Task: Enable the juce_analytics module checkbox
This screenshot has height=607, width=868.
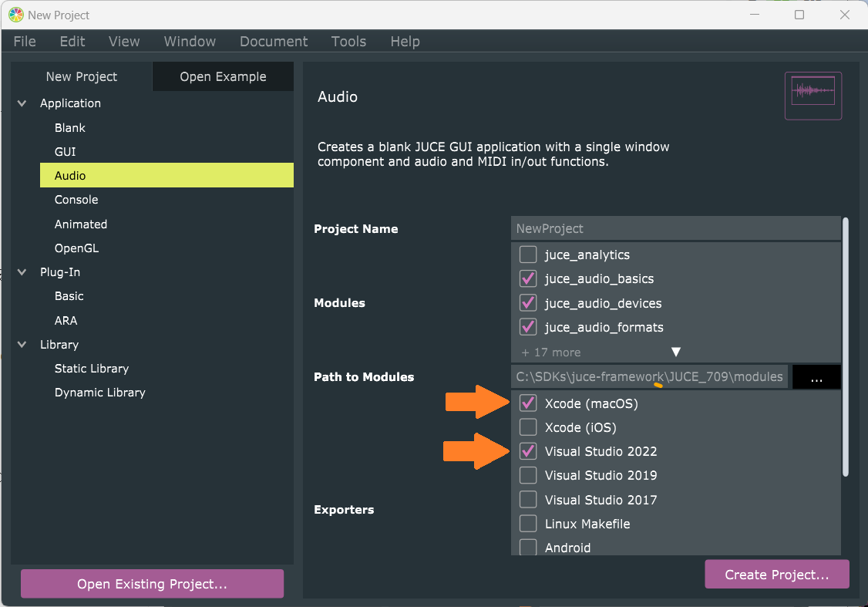Action: pyautogui.click(x=528, y=255)
